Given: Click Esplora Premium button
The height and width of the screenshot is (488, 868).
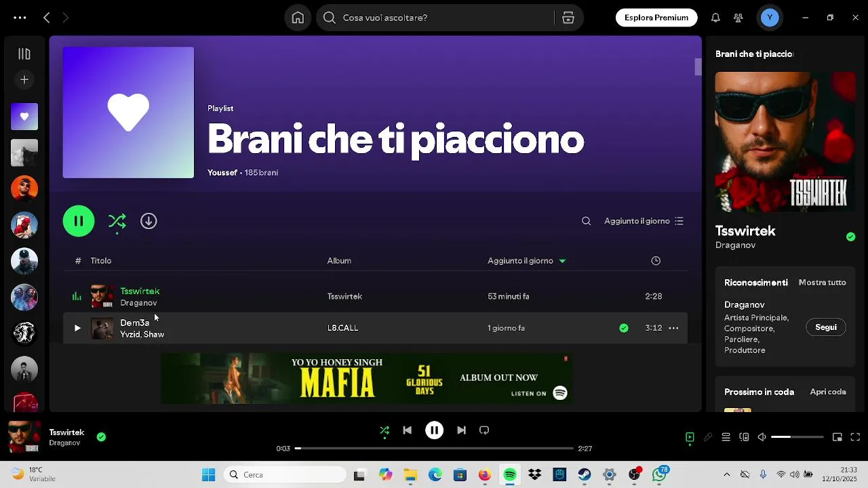Looking at the screenshot, I should click(x=656, y=18).
